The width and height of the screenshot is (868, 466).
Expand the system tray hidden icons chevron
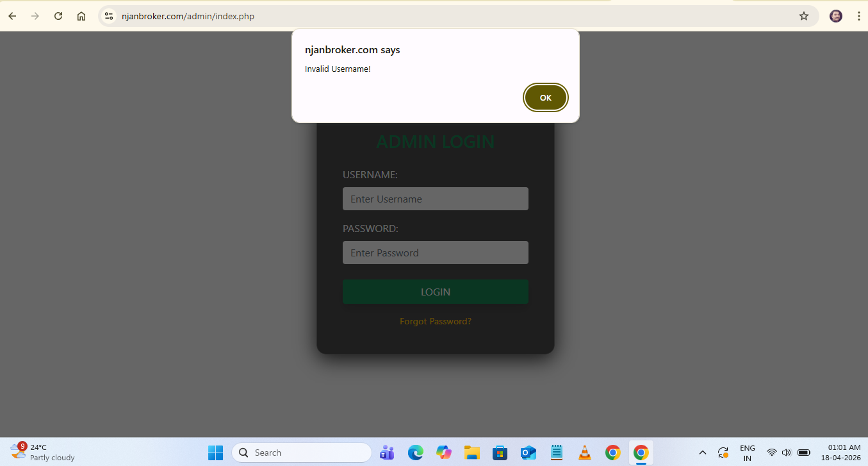[702, 453]
